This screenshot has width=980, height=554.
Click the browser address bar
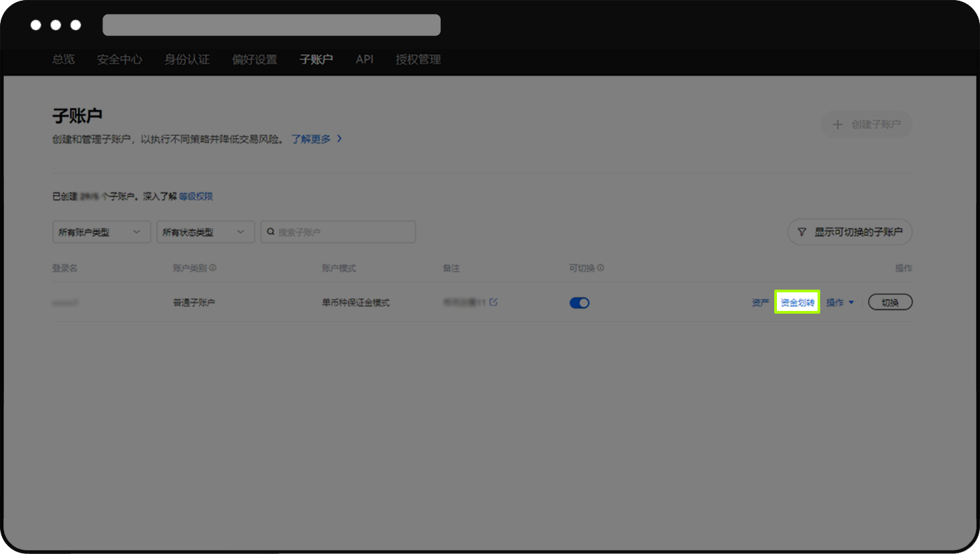pos(270,25)
